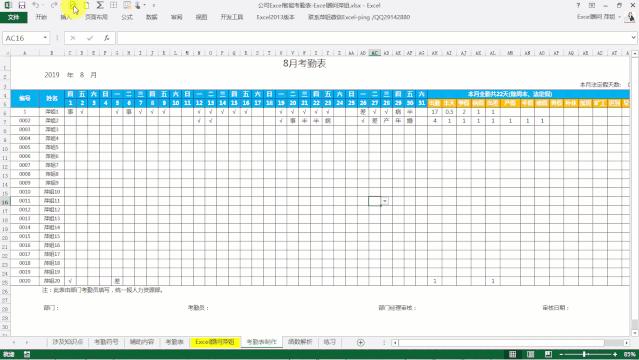Open the 练习 sheet tab
This screenshot has width=639, height=360.
(329, 342)
